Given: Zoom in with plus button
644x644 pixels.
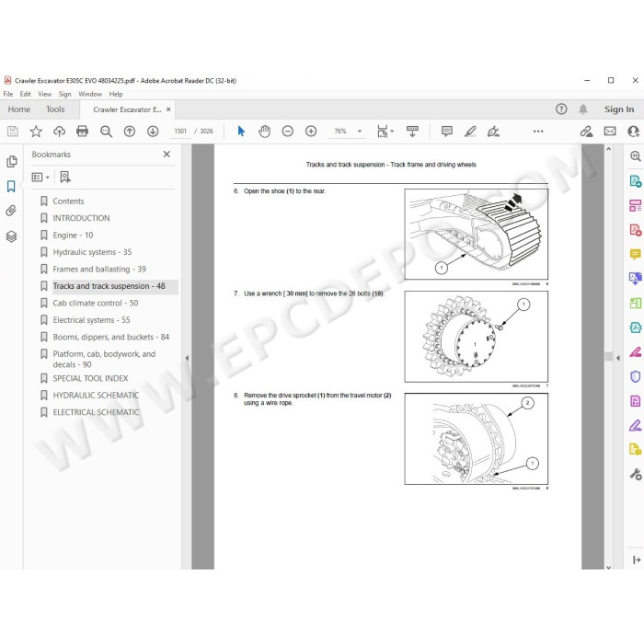Looking at the screenshot, I should click(311, 132).
